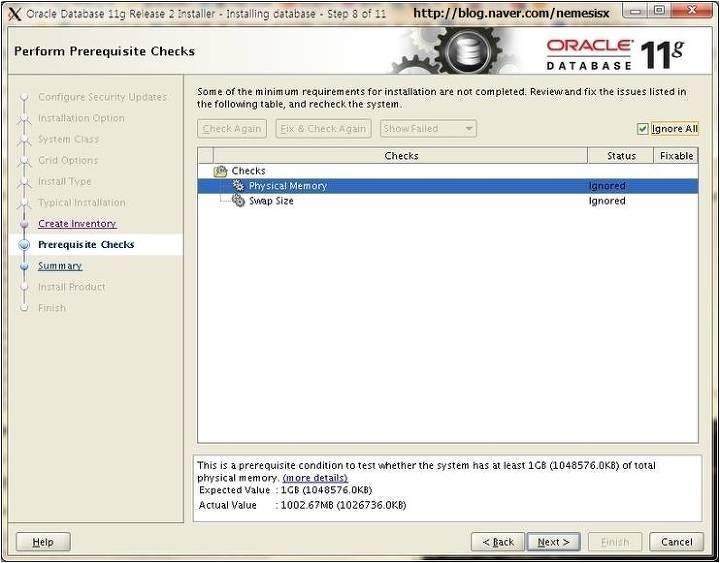This screenshot has width=720, height=563.
Task: Click Configure Security Updates step
Action: (x=102, y=97)
